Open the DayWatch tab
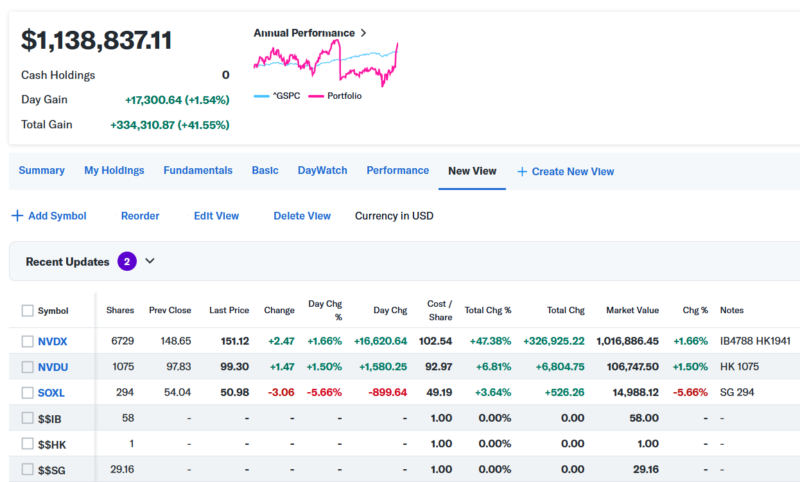The image size is (800, 482). pos(322,171)
